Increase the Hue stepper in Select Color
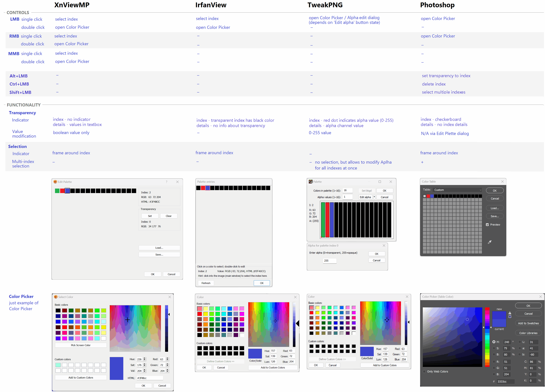545x392 pixels. (x=145, y=358)
